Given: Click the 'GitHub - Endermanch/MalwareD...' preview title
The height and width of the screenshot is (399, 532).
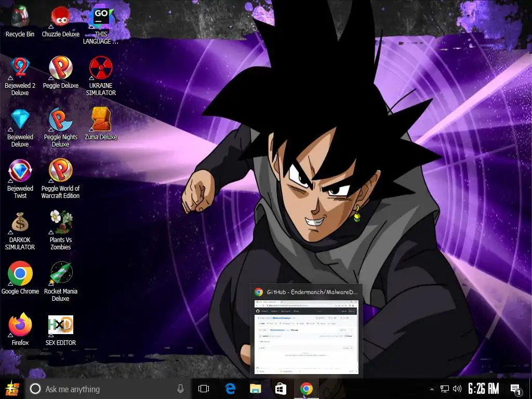Looking at the screenshot, I should [312, 292].
